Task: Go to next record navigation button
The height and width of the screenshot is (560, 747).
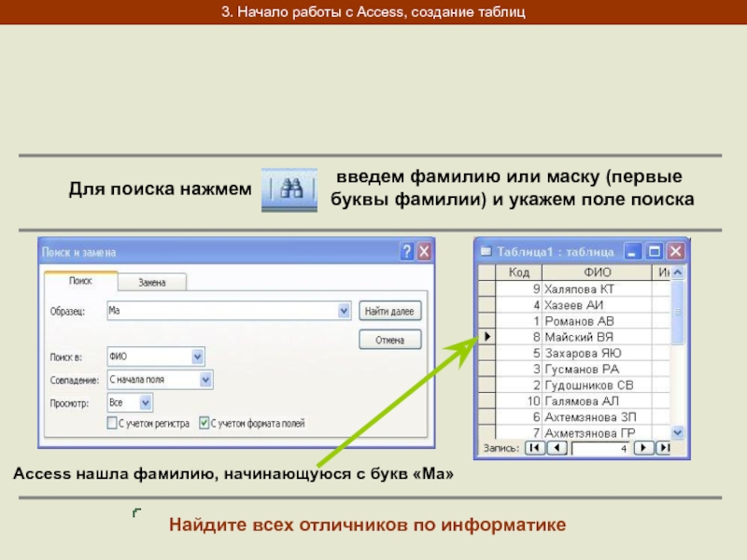Action: (x=643, y=449)
